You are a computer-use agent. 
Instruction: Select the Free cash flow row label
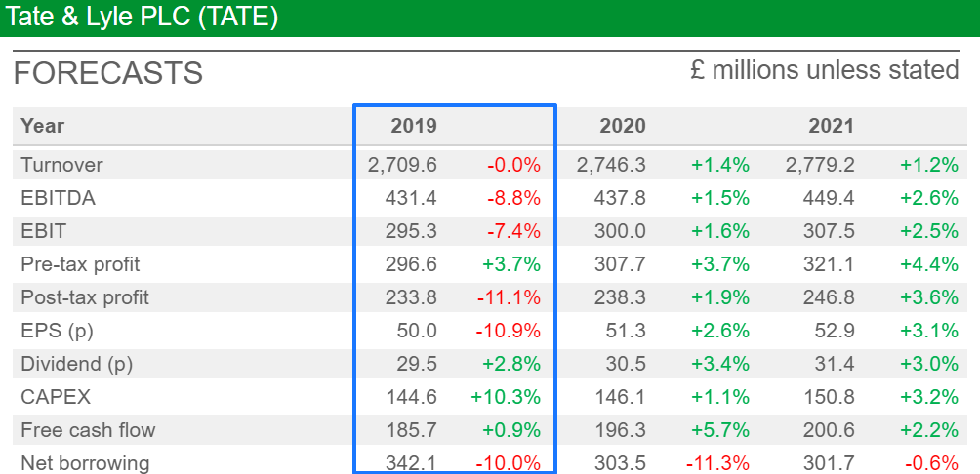coord(88,430)
